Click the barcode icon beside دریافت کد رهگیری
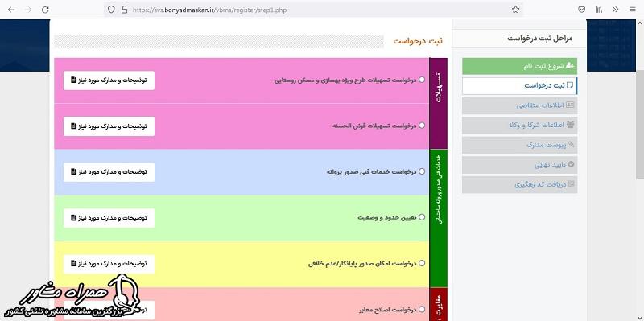Image resolution: width=644 pixels, height=321 pixels. click(x=571, y=184)
